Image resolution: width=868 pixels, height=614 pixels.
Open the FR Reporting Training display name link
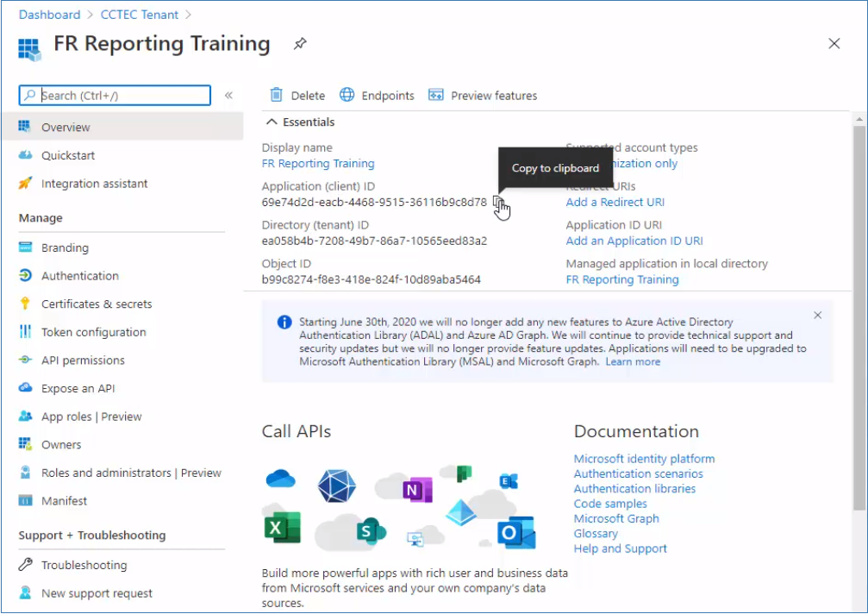[x=318, y=163]
